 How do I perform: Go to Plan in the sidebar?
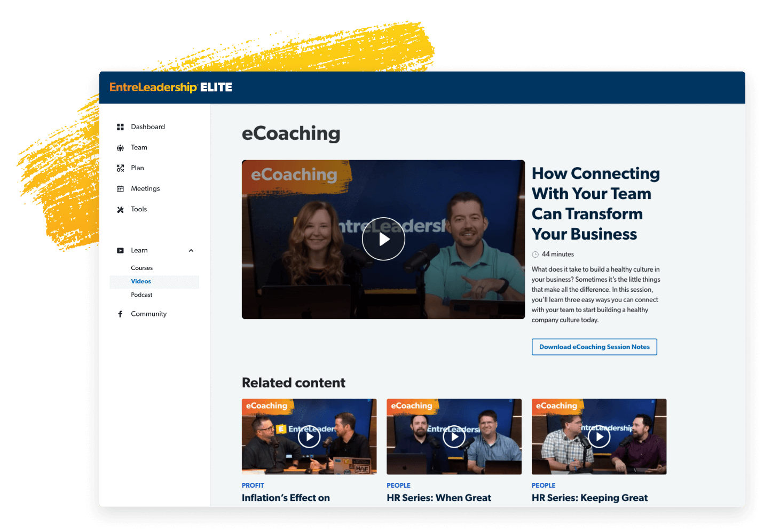pyautogui.click(x=137, y=168)
